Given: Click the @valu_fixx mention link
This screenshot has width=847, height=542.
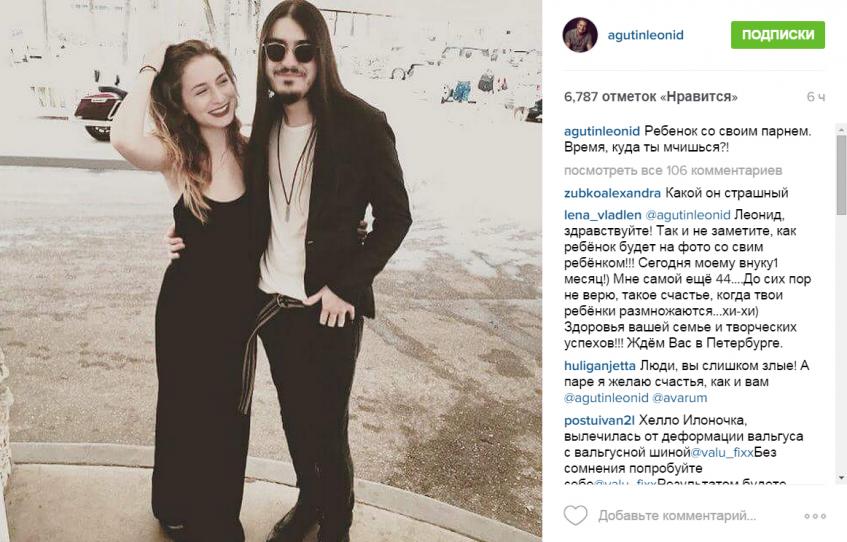Looking at the screenshot, I should tap(722, 452).
